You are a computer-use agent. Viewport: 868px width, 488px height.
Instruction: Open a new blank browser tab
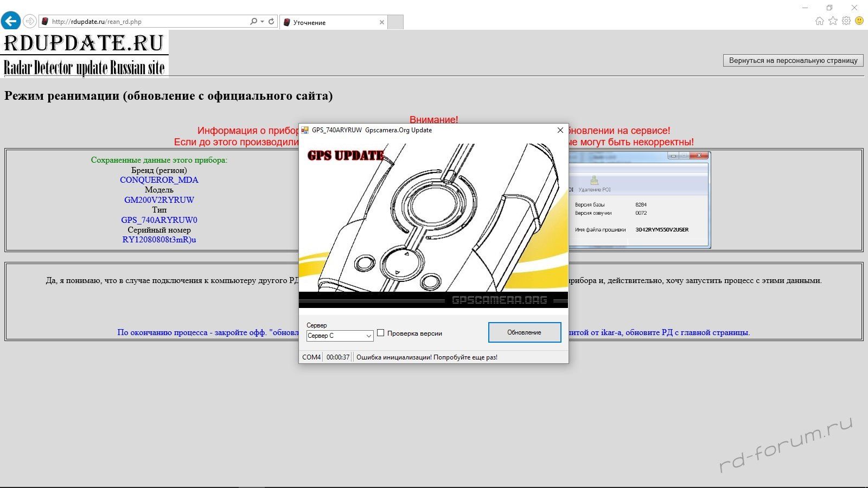[x=396, y=22]
